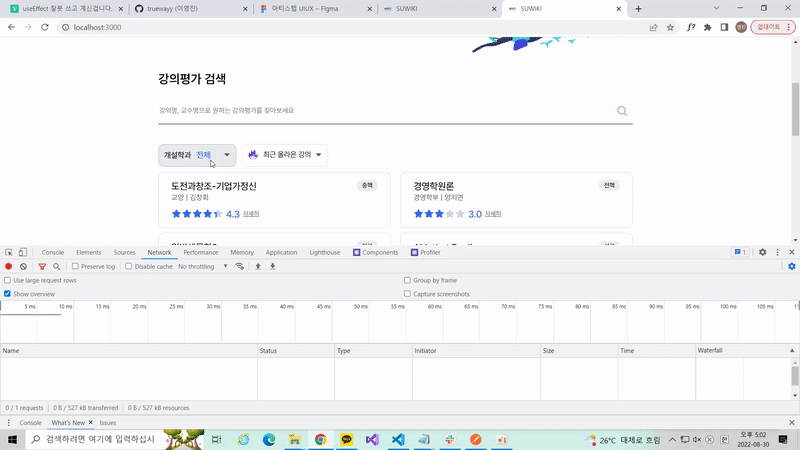Open KakaoTalk from the taskbar

[x=346, y=439]
